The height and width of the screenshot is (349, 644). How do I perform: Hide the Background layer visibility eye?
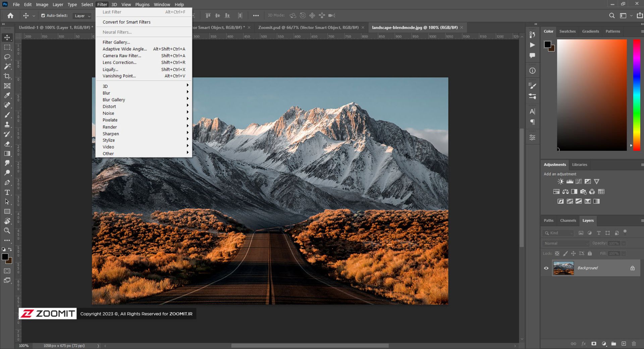546,268
